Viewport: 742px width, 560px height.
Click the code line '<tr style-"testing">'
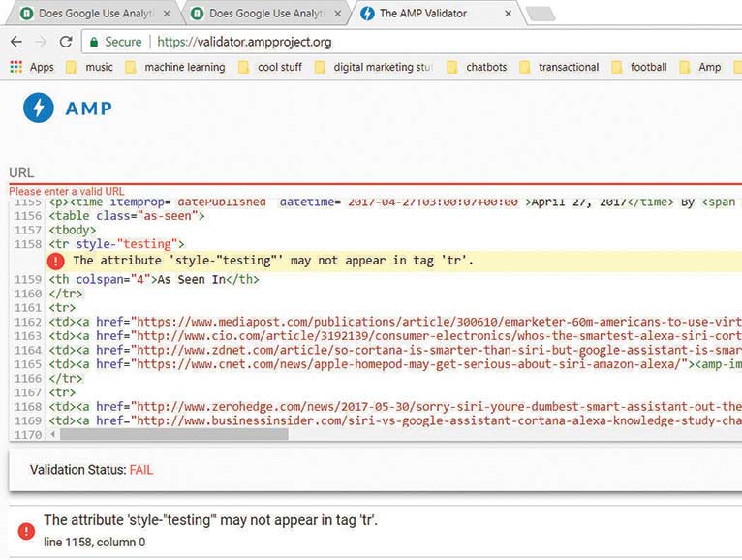(x=116, y=244)
